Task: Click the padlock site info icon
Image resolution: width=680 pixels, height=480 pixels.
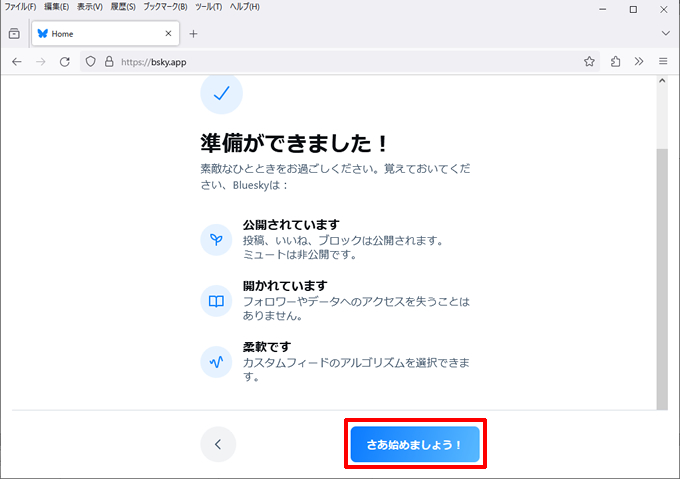Action: (x=109, y=62)
